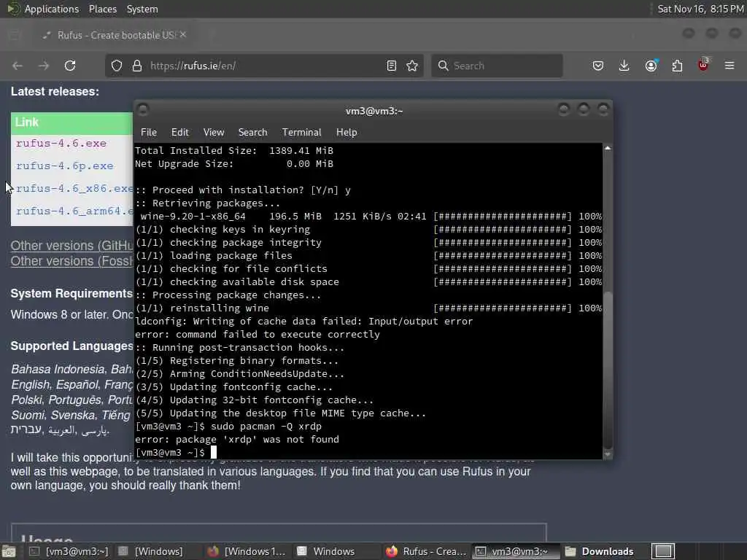The image size is (747, 560).
Task: Open the terminal Search menu
Action: pos(252,133)
